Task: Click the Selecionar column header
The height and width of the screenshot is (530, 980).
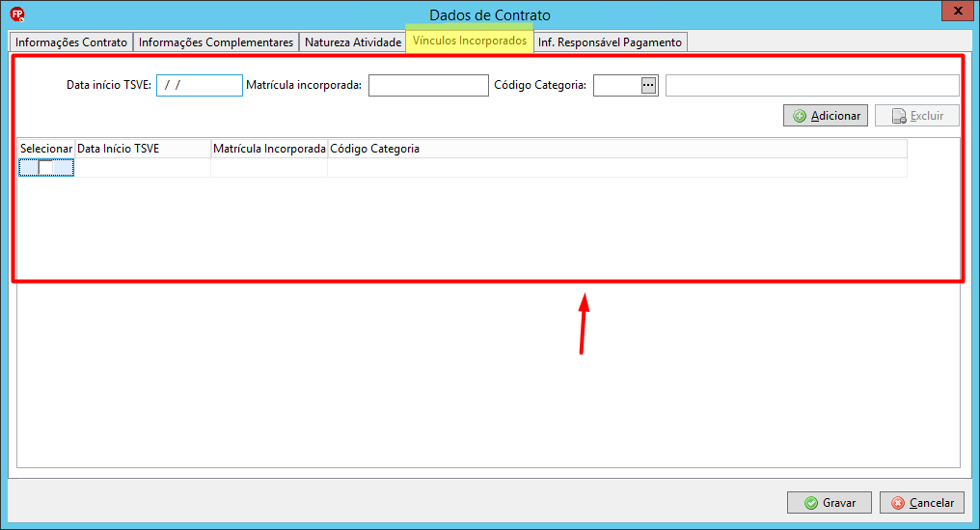Action: pos(46,149)
